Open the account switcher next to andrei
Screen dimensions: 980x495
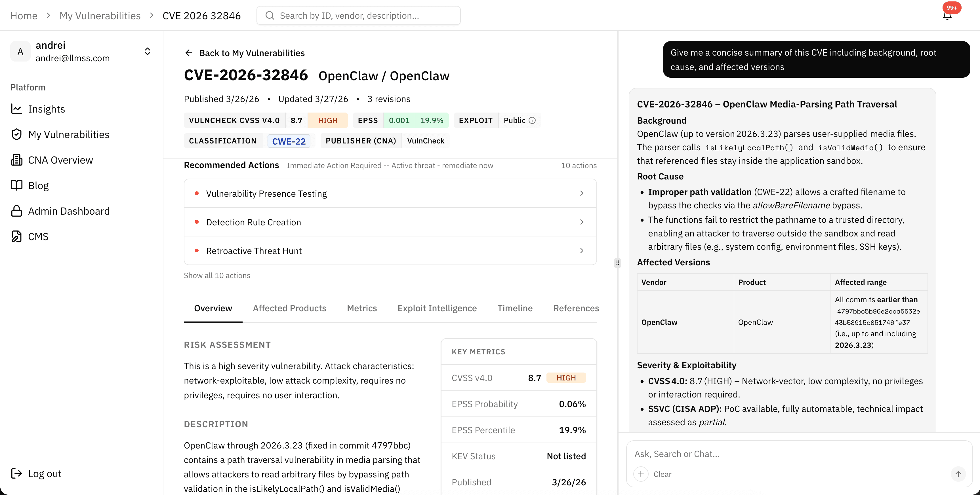click(147, 51)
